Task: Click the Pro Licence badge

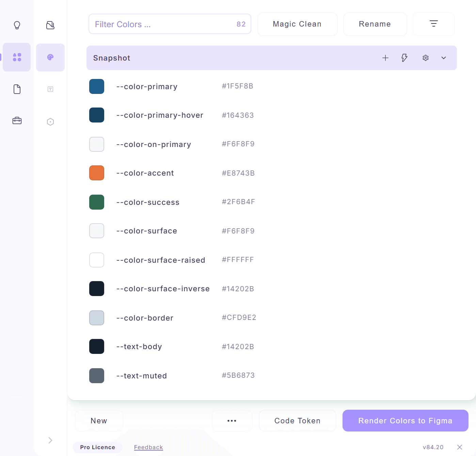Action: coord(98,447)
